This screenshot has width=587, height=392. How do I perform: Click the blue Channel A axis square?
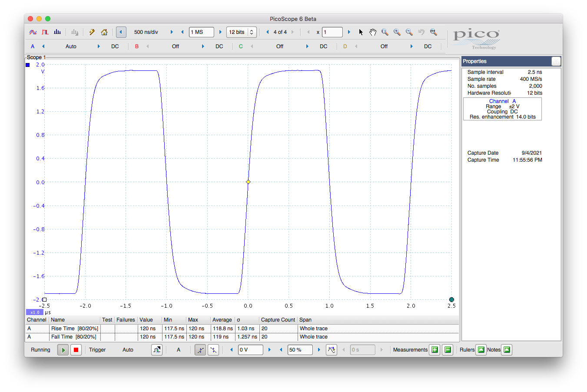[28, 65]
